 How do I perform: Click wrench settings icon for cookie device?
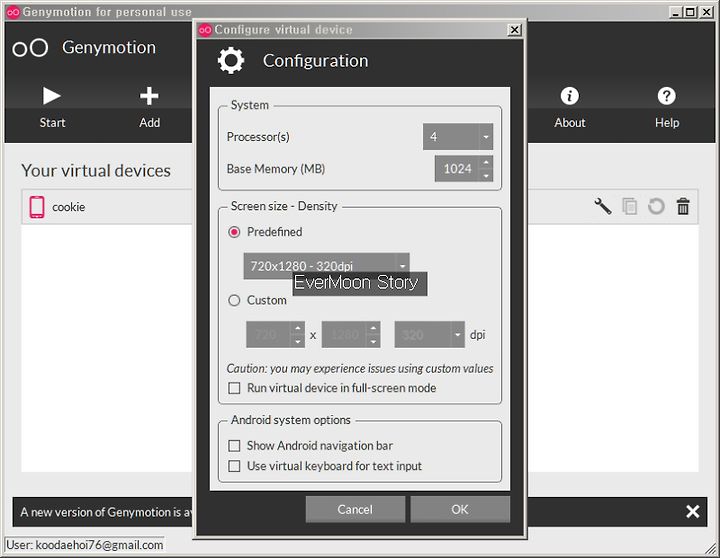pos(603,206)
